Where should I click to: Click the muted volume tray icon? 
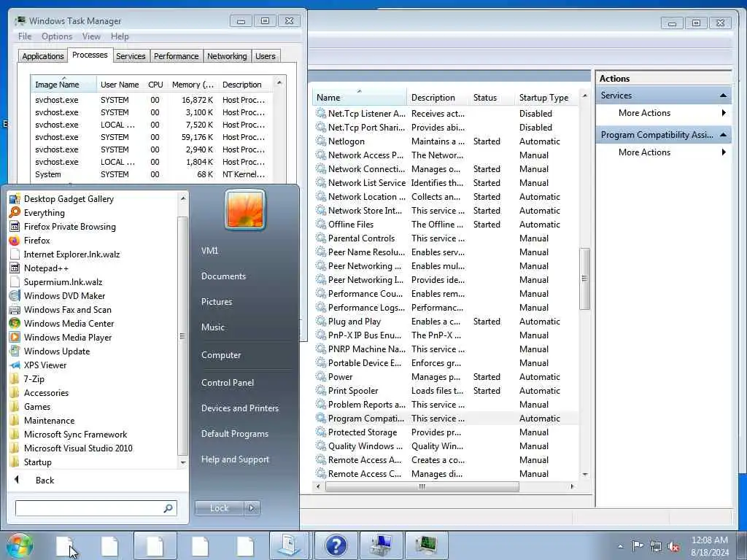673,546
